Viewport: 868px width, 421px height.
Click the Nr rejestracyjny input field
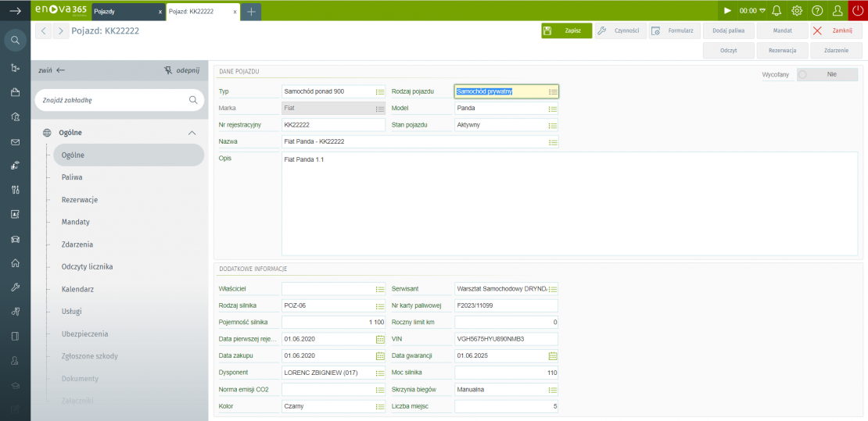(x=332, y=125)
